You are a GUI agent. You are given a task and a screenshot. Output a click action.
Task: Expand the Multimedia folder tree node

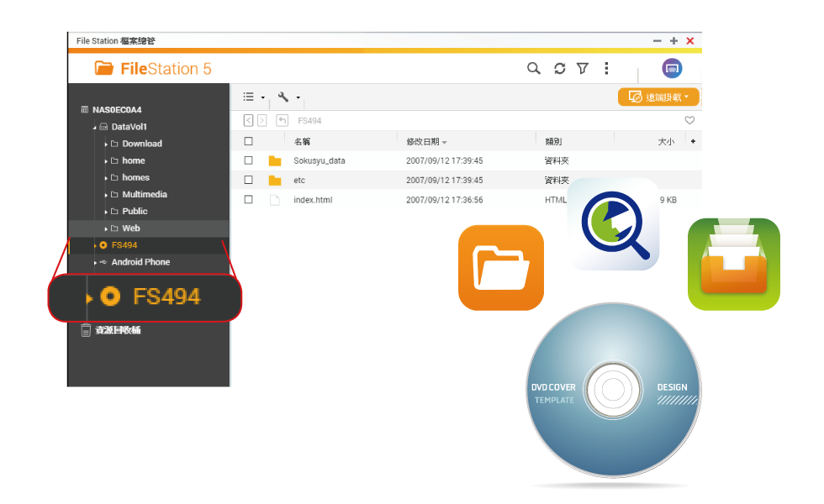click(106, 195)
